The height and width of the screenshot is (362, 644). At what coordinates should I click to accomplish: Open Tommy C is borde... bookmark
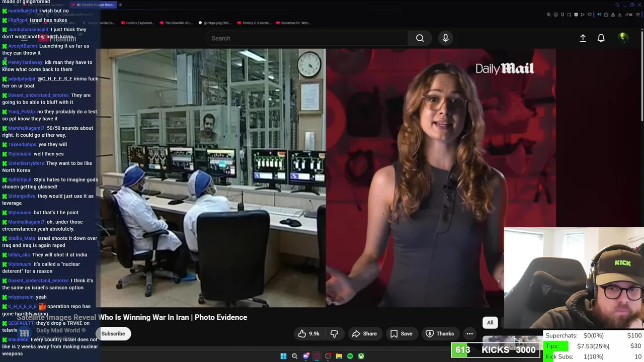[253, 23]
